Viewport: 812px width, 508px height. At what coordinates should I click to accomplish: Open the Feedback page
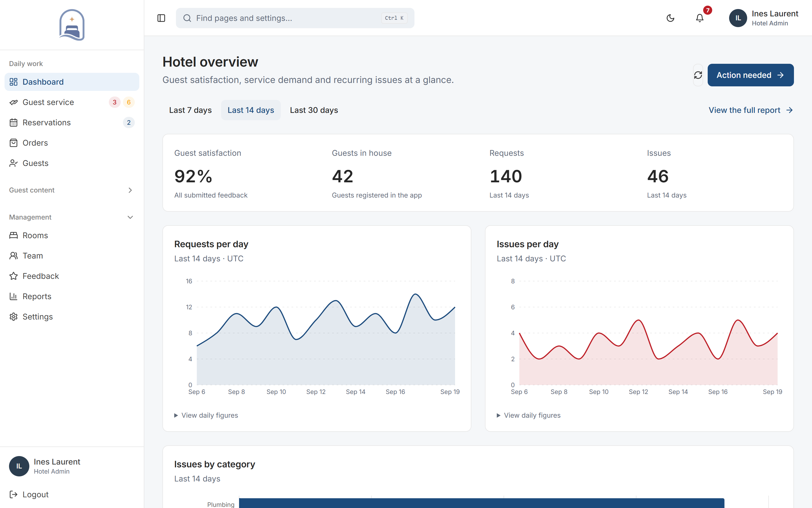point(72,276)
